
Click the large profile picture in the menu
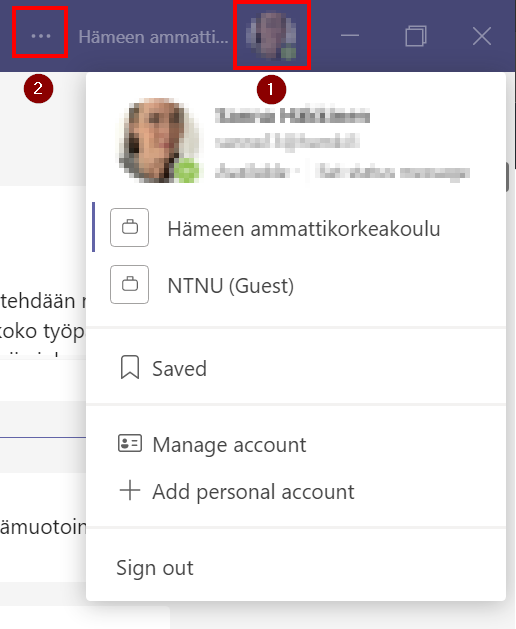(x=159, y=140)
